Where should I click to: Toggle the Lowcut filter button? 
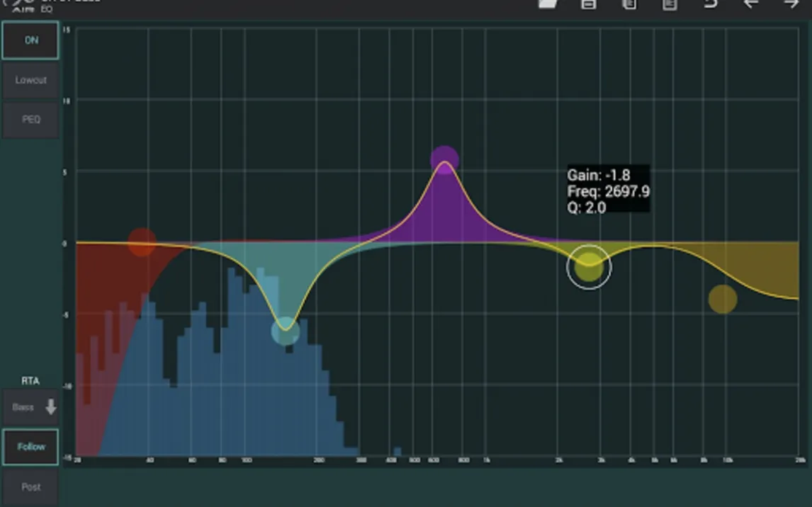pos(30,80)
